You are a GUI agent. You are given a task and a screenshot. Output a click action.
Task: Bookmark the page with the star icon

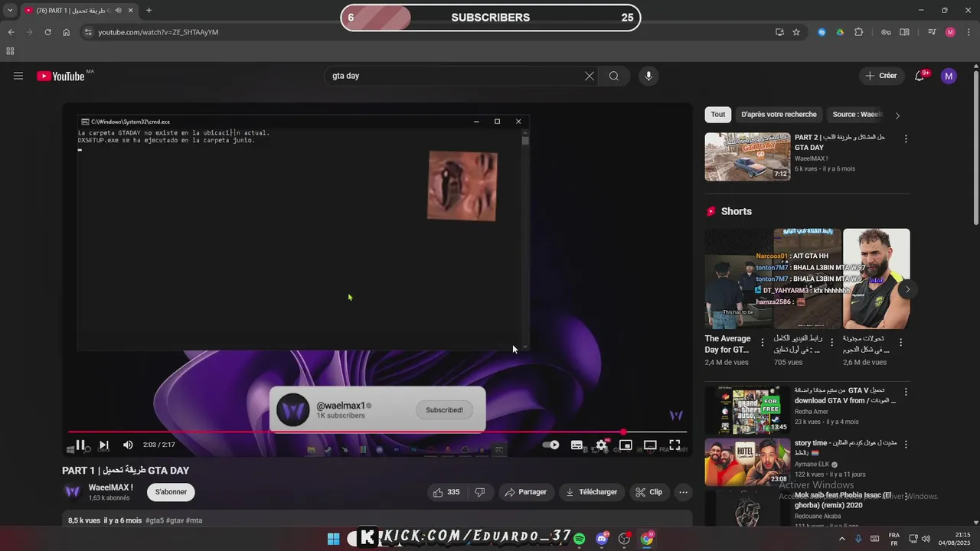point(796,32)
